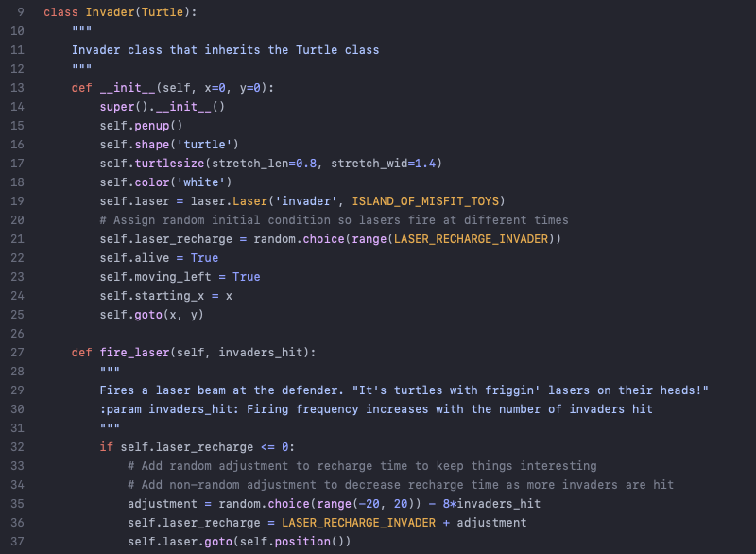Click the 'turtle' string literal
Image resolution: width=756 pixels, height=554 pixels.
tap(204, 145)
